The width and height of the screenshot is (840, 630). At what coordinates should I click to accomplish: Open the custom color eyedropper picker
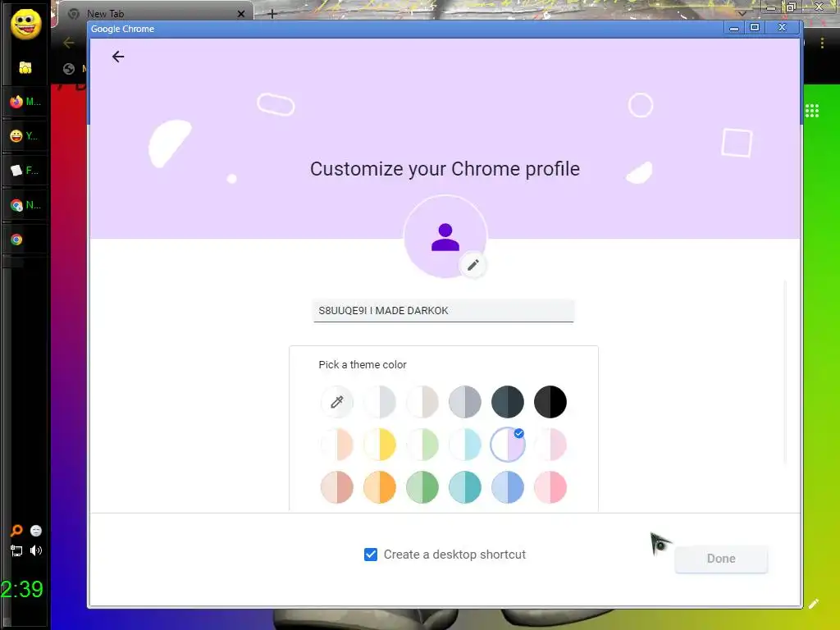[x=337, y=402]
